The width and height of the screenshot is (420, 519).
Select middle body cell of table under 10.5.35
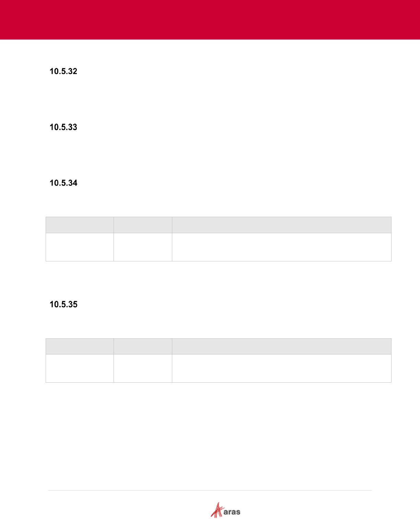pos(143,369)
